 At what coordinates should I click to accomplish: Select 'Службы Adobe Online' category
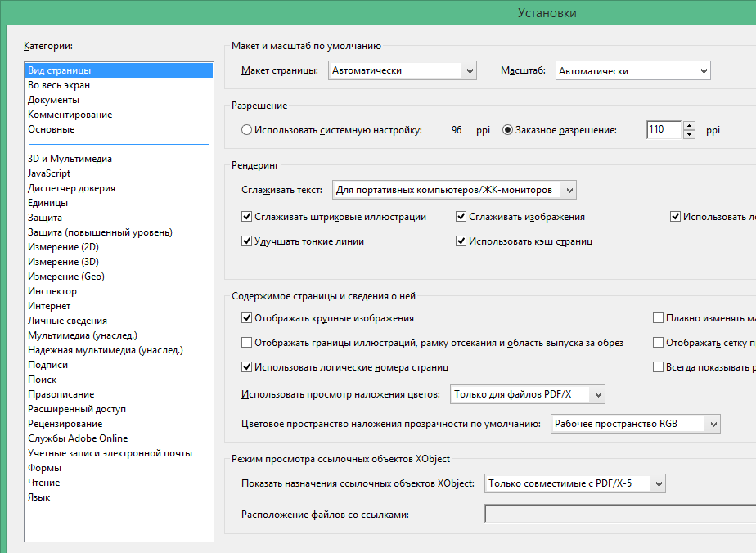point(119,438)
